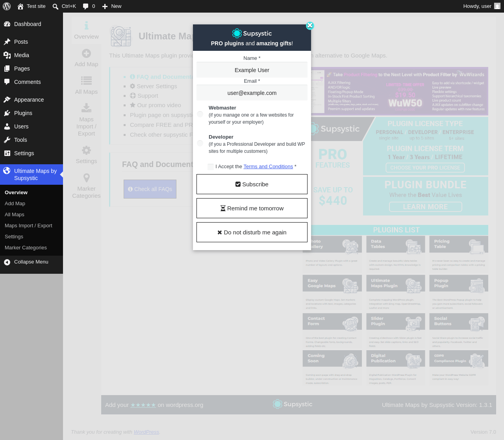504x440 pixels.
Task: Click LEARN MORE on plugin bundle banner
Action: [425, 207]
